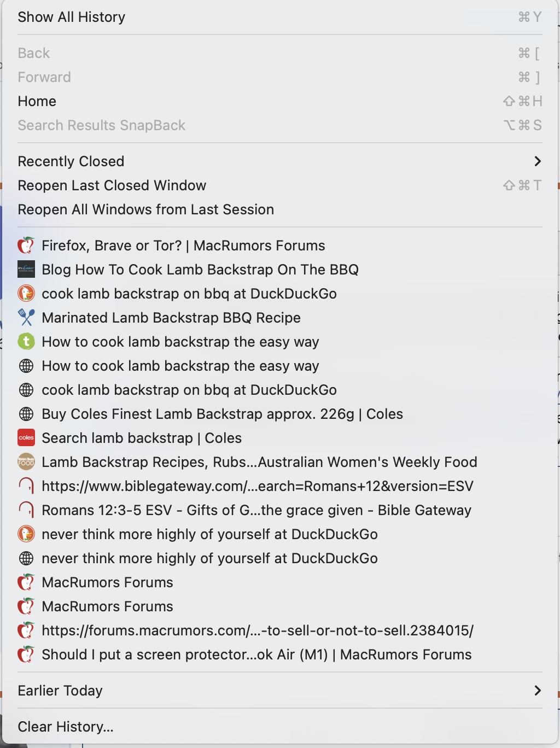Open Recently Closed menu entry
The height and width of the screenshot is (748, 560).
pyautogui.click(x=280, y=161)
